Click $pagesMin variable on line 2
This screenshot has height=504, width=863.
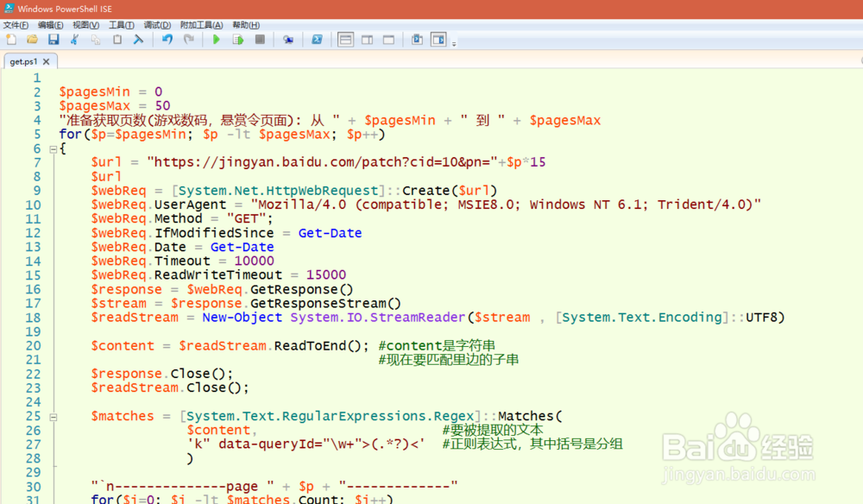tap(95, 91)
